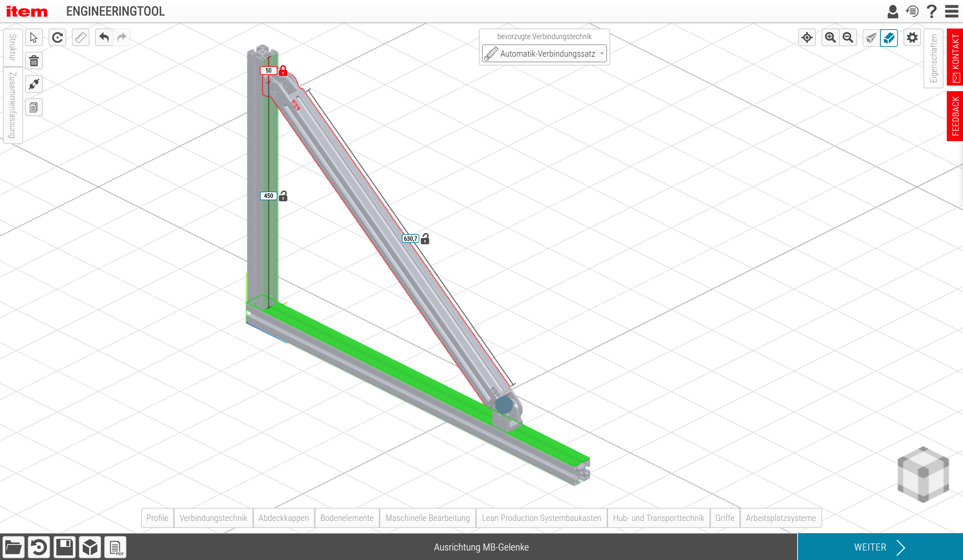Expand the Eigenschaften side panel

pyautogui.click(x=933, y=58)
